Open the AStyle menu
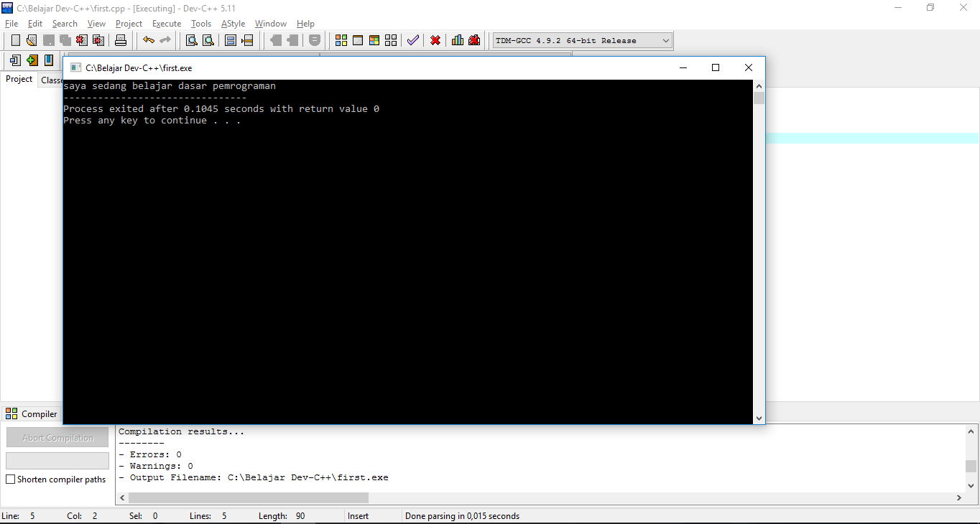Viewport: 980px width, 524px height. [233, 23]
